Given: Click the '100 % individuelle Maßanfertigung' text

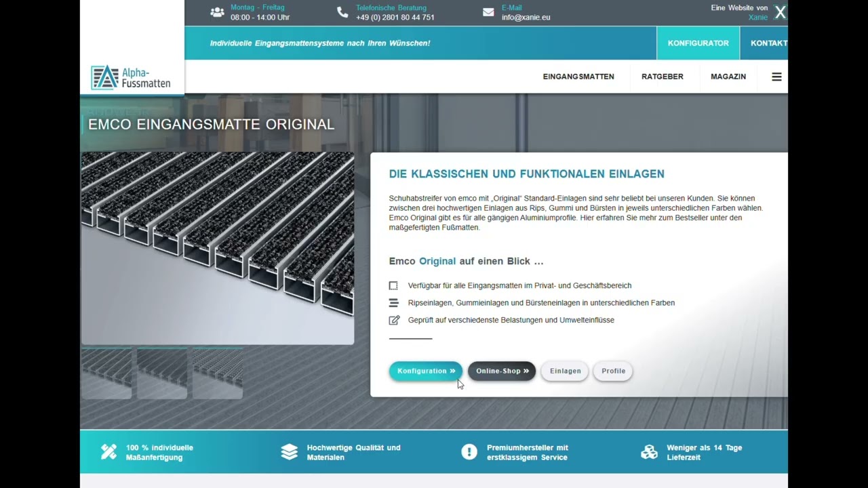Looking at the screenshot, I should pyautogui.click(x=159, y=453).
